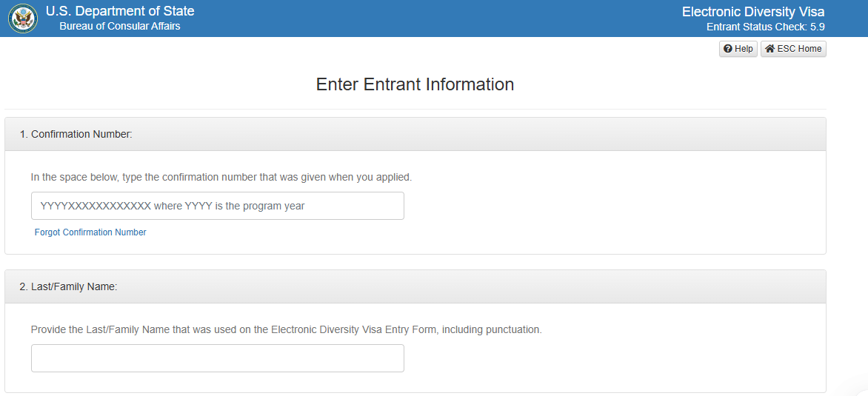Click the confirmation number instruction text
Image resolution: width=868 pixels, height=396 pixels.
(221, 178)
